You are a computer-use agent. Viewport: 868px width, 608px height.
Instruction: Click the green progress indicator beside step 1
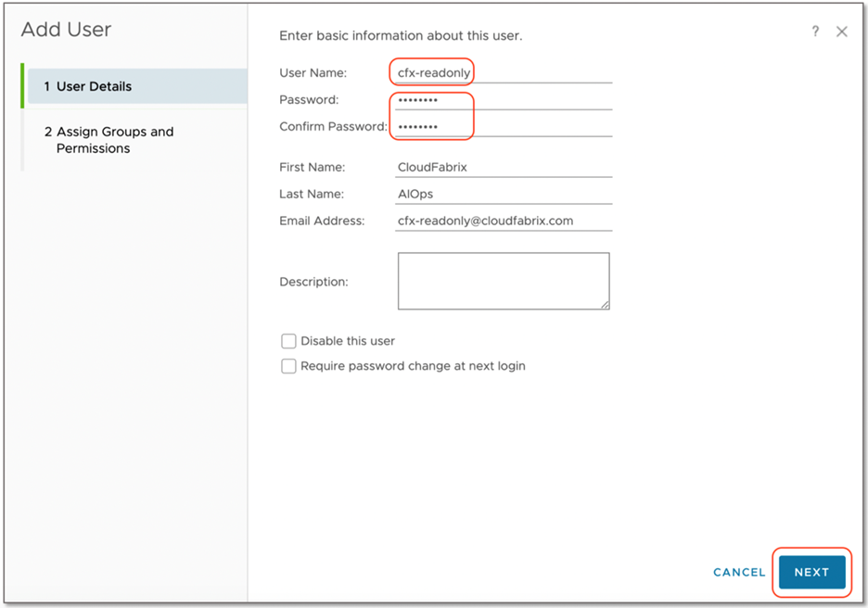[x=22, y=84]
